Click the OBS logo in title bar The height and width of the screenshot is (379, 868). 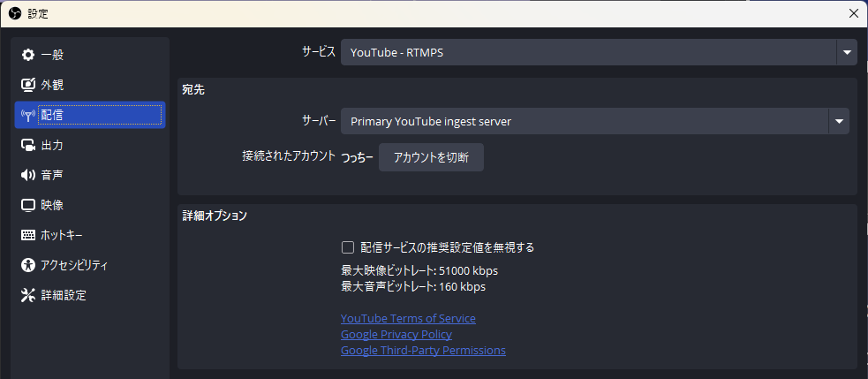(15, 13)
